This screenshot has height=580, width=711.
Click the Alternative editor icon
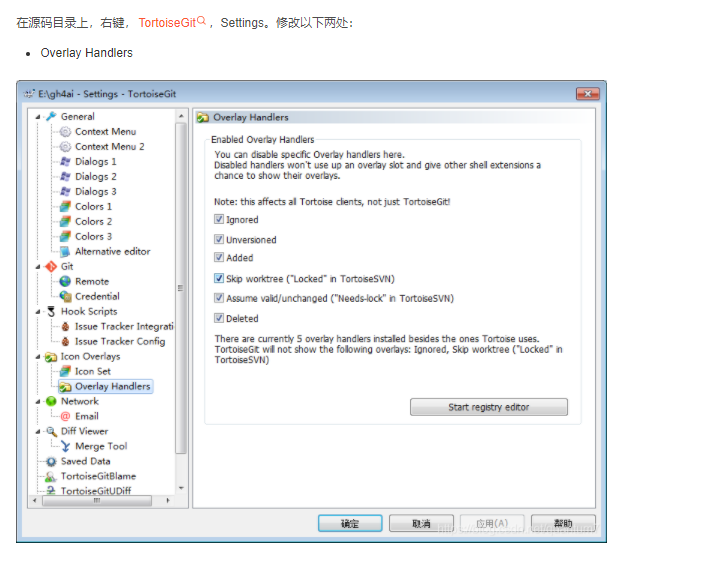(66, 251)
